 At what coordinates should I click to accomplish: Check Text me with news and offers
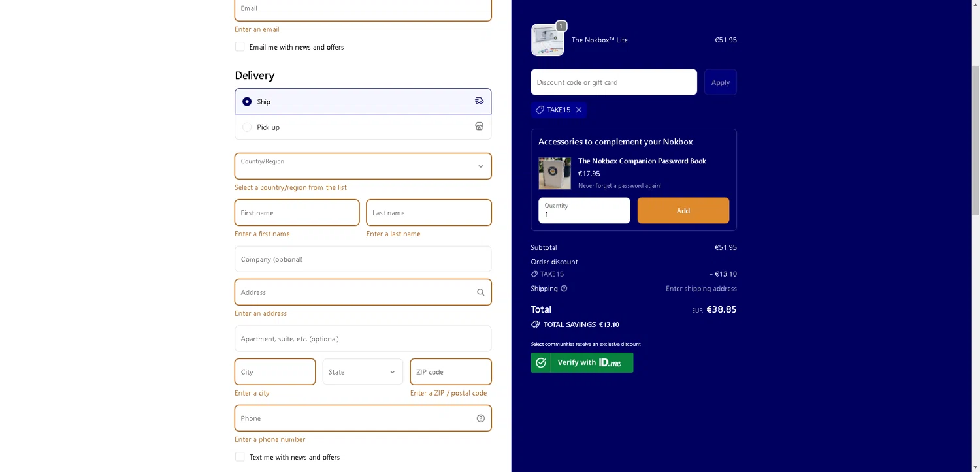click(x=240, y=456)
